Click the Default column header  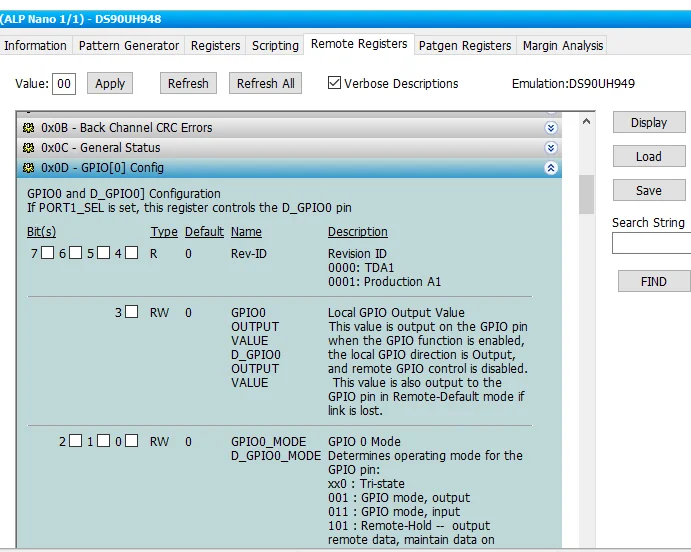(204, 232)
